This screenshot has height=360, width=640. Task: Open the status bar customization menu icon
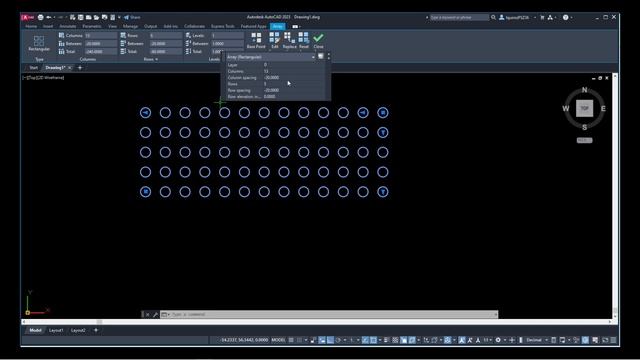click(x=613, y=340)
